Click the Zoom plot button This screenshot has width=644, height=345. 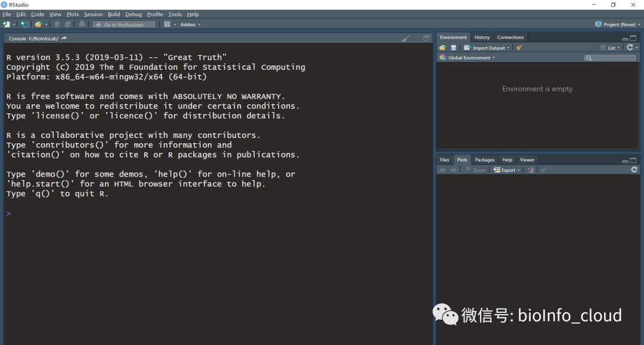click(476, 170)
